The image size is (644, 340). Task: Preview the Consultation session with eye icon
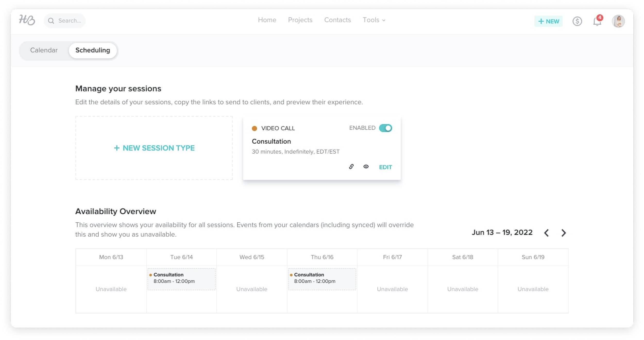[366, 167]
